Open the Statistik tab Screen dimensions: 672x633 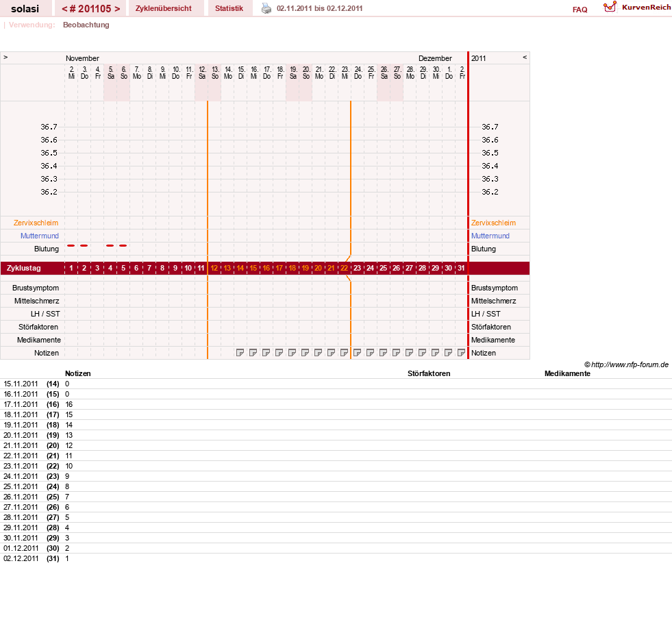pyautogui.click(x=229, y=9)
